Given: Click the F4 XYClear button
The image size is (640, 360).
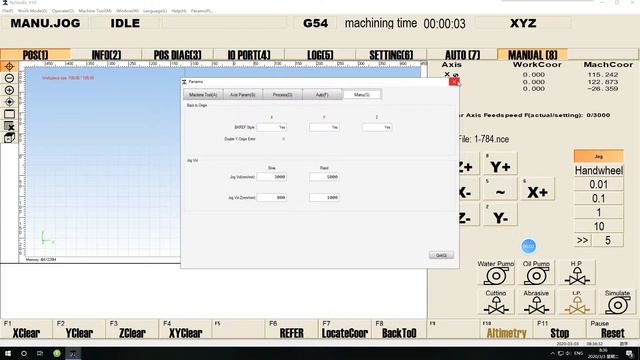Looking at the screenshot, I should pos(185,329).
